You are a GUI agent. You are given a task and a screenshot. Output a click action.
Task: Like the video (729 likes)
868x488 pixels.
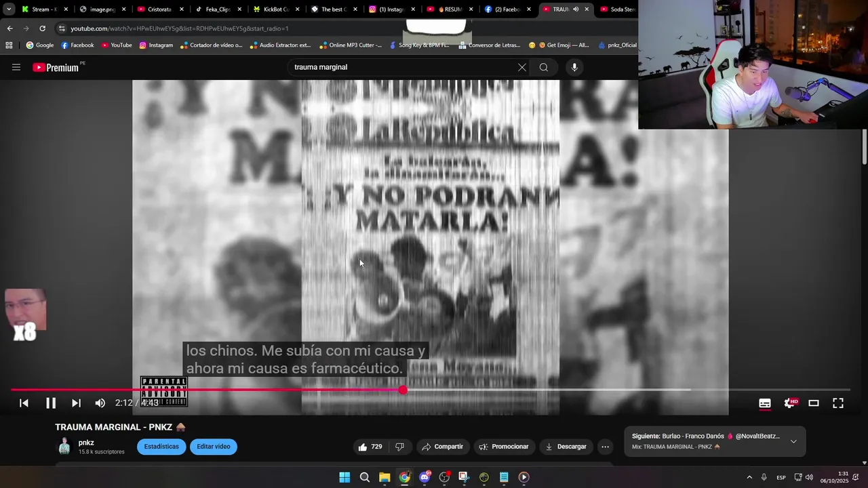click(370, 447)
